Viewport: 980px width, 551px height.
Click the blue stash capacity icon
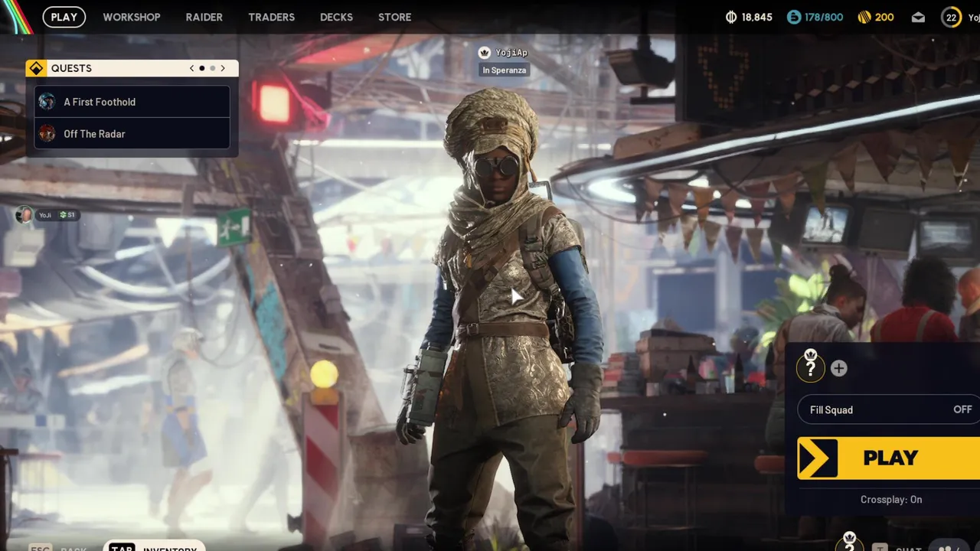(794, 17)
